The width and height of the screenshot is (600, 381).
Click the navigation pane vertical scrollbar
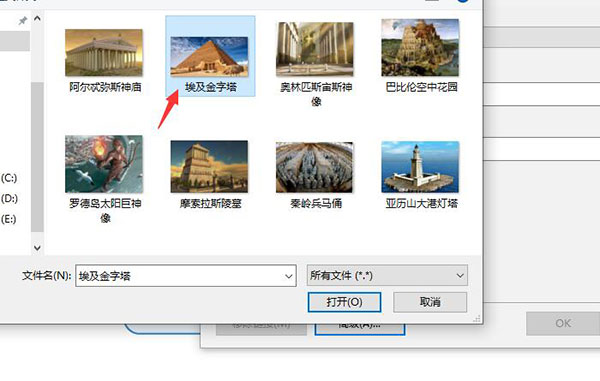37,157
